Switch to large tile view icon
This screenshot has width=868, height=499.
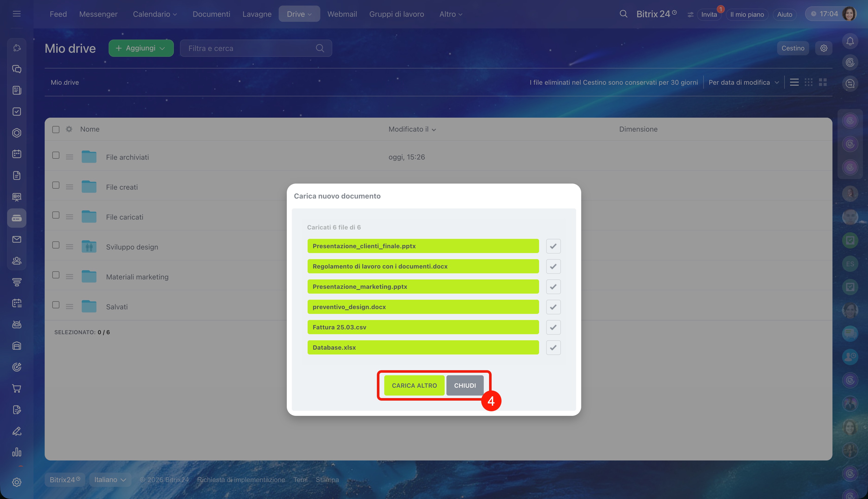pyautogui.click(x=823, y=82)
